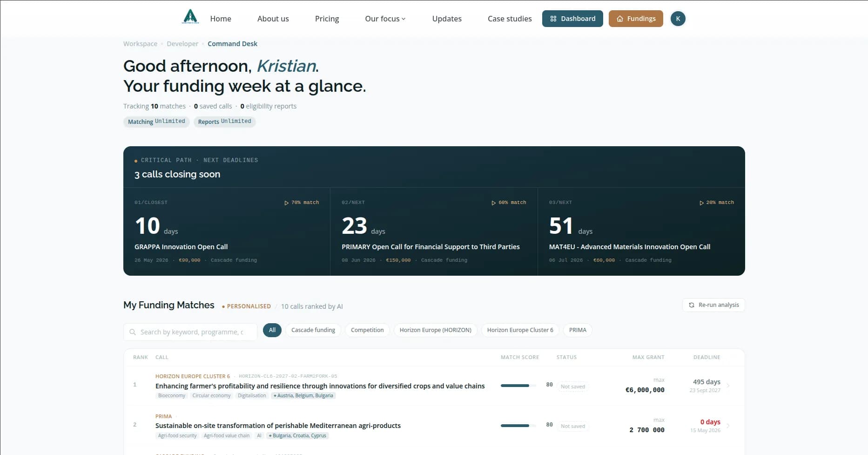Click the Agri-food value chain tag
Screen dimensions: 868x455
tap(227, 436)
